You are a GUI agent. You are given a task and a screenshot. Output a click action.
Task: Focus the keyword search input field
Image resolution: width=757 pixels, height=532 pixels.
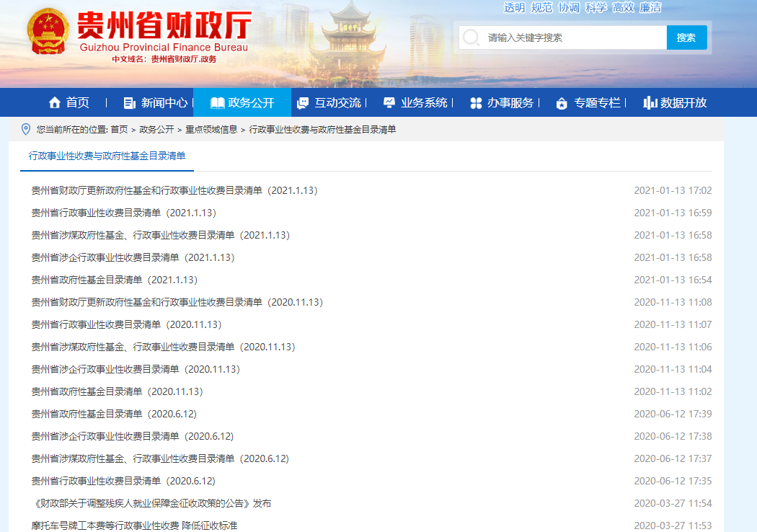pos(573,37)
